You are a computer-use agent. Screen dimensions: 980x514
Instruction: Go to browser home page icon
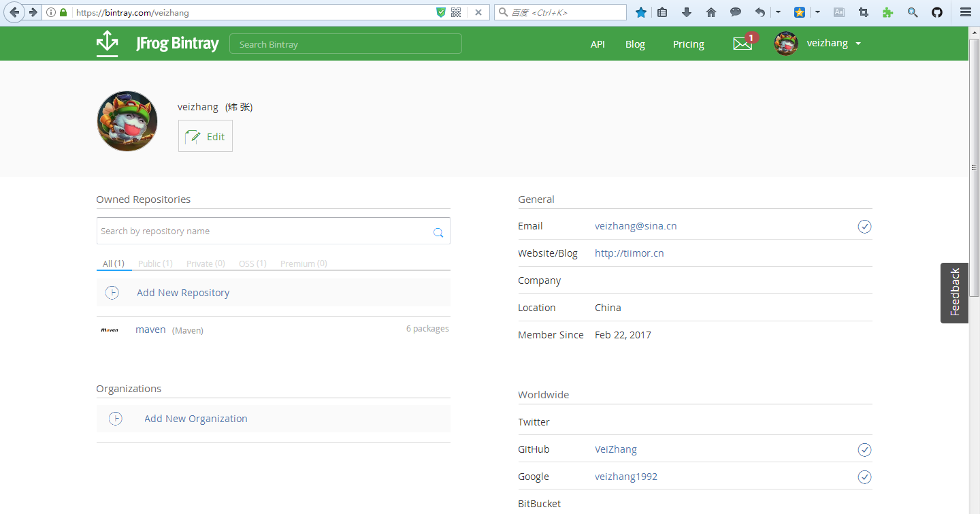point(711,12)
